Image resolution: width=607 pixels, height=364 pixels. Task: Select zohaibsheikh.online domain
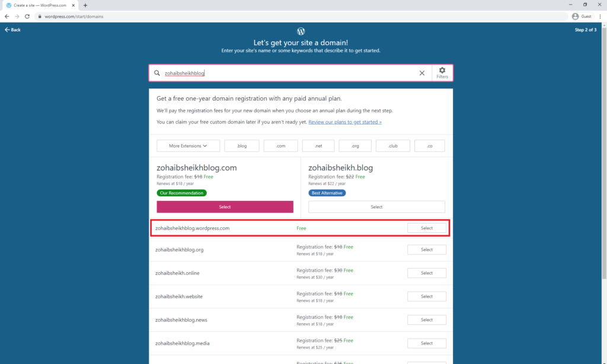tap(427, 273)
